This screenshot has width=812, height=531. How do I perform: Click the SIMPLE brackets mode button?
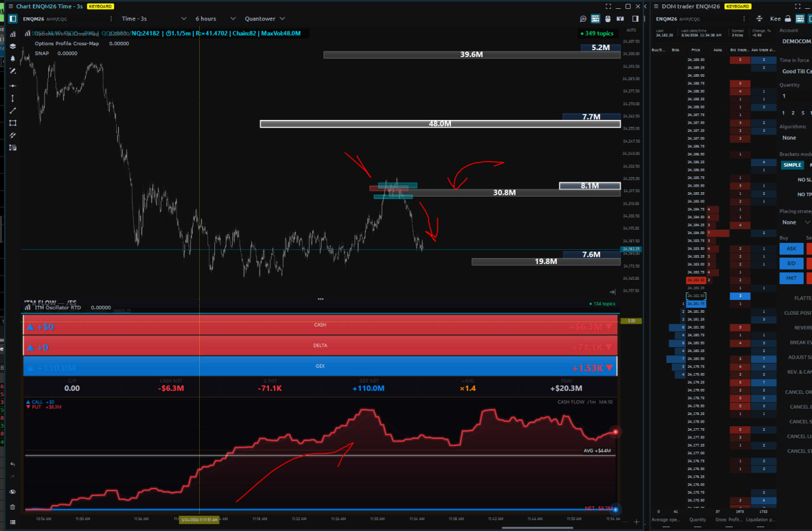[792, 165]
